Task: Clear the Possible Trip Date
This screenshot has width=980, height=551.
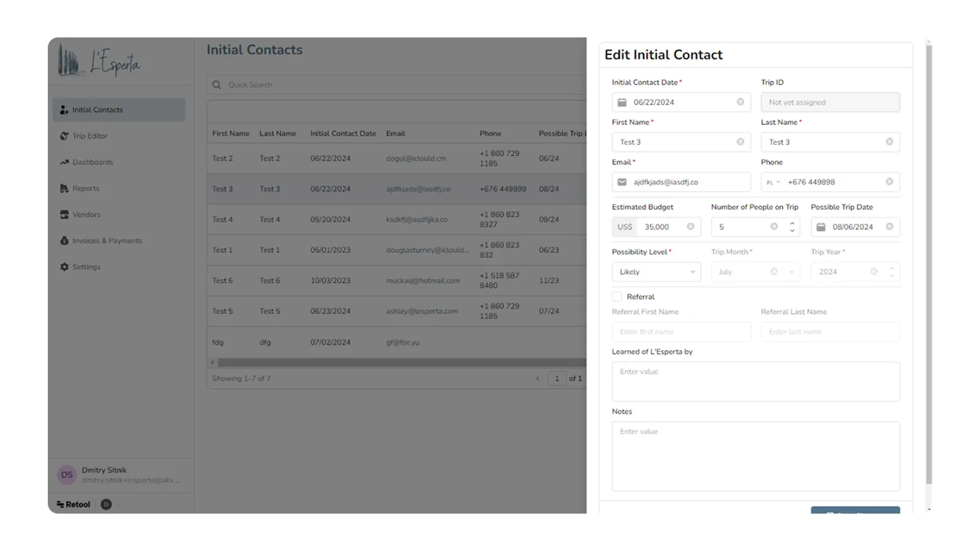Action: [889, 227]
